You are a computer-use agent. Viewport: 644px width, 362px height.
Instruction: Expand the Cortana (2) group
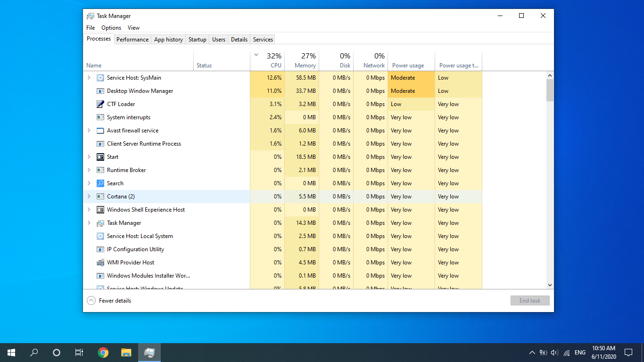point(89,197)
